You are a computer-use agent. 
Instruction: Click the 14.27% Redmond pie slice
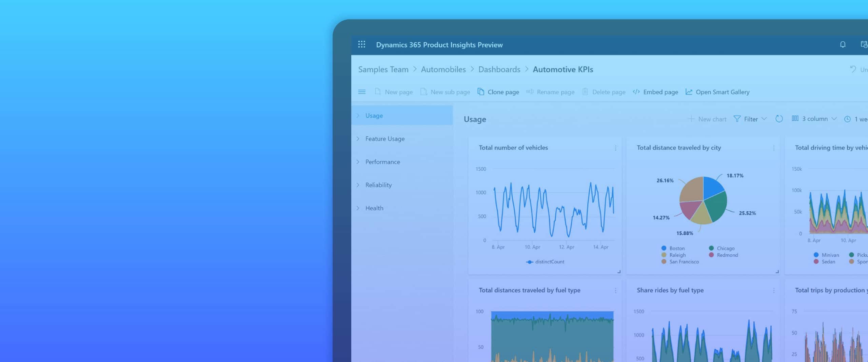690,209
